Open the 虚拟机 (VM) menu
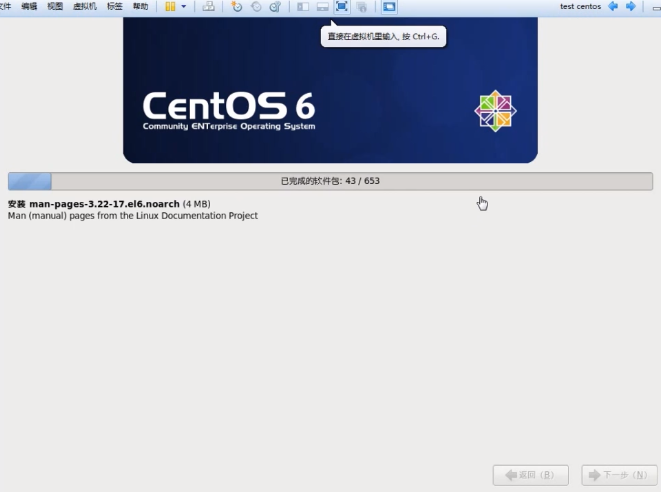This screenshot has width=661, height=492. [x=85, y=6]
